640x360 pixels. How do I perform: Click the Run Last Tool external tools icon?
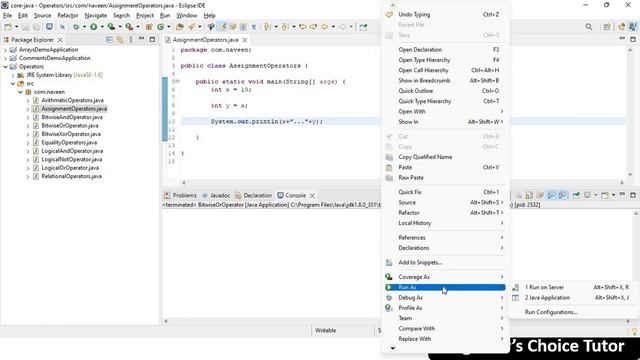click(129, 27)
